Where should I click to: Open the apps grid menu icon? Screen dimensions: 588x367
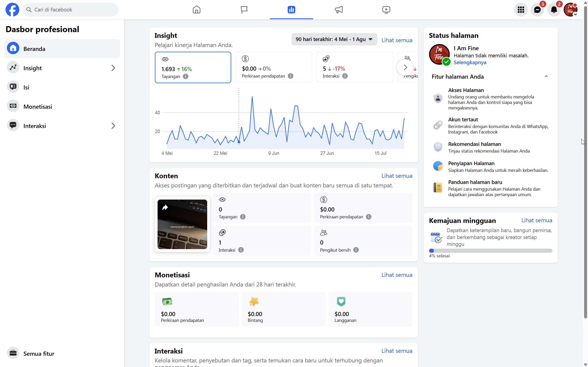coord(520,9)
